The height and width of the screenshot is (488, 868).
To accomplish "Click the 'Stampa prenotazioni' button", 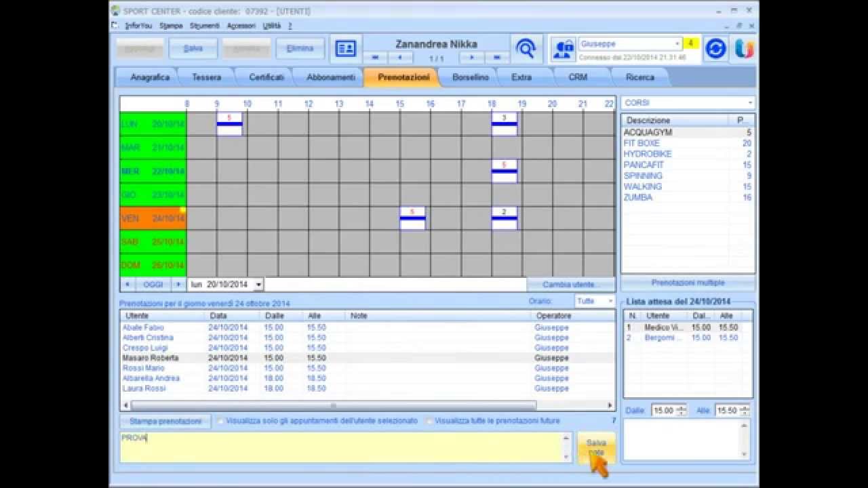I will (x=165, y=421).
